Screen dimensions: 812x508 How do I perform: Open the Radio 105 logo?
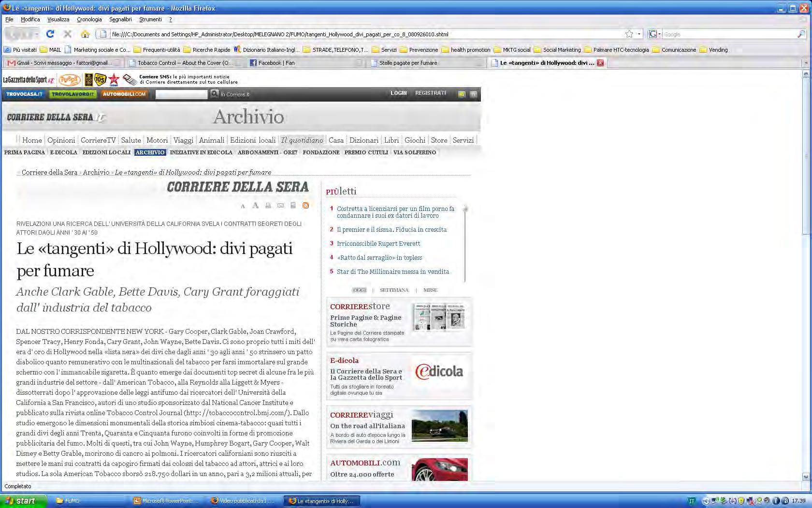coord(100,79)
